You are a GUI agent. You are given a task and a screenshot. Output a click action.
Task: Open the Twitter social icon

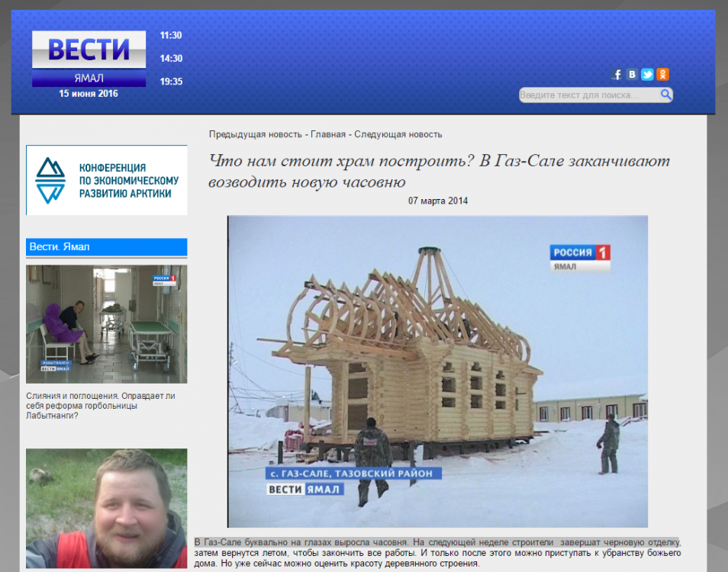[x=647, y=74]
